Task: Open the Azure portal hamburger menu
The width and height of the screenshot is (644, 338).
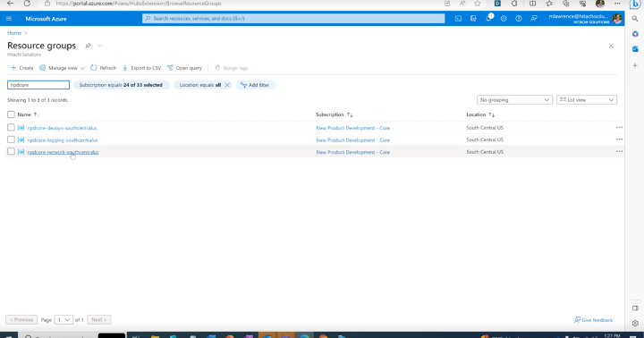Action: 9,19
